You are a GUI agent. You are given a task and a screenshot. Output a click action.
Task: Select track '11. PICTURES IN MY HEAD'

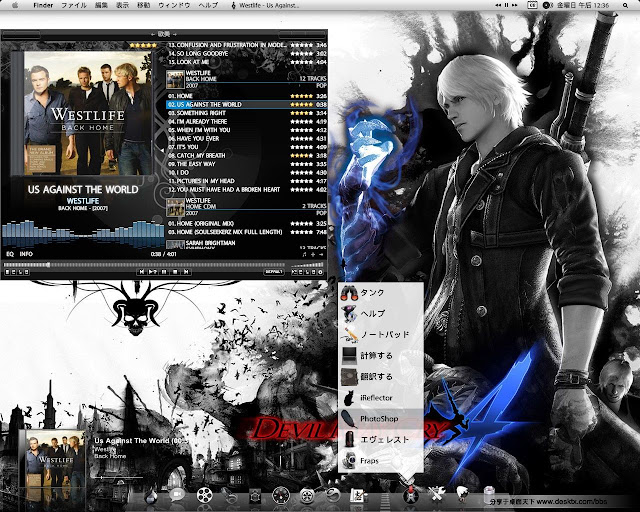[x=247, y=181]
